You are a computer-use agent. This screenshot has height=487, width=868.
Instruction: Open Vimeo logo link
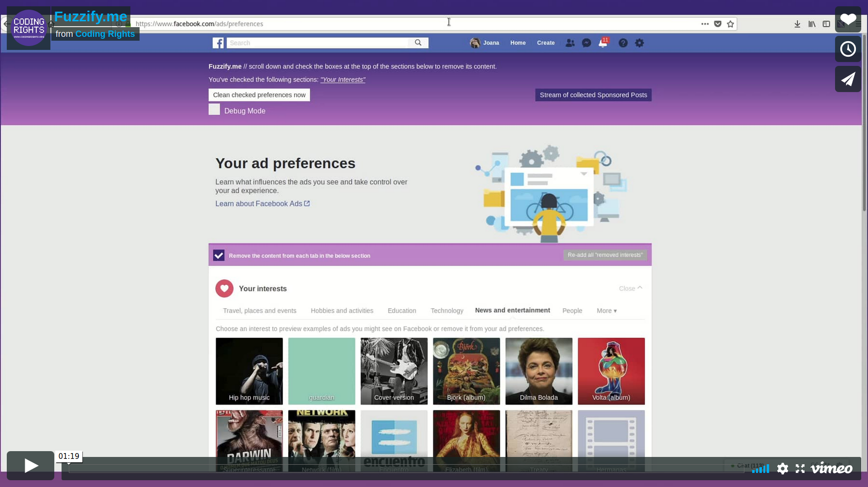(x=832, y=469)
